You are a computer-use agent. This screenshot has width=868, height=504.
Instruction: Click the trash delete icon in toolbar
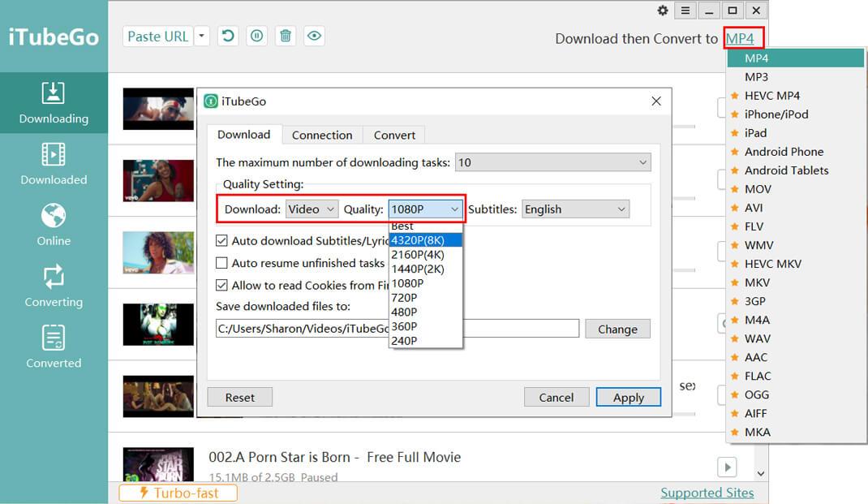coord(285,37)
